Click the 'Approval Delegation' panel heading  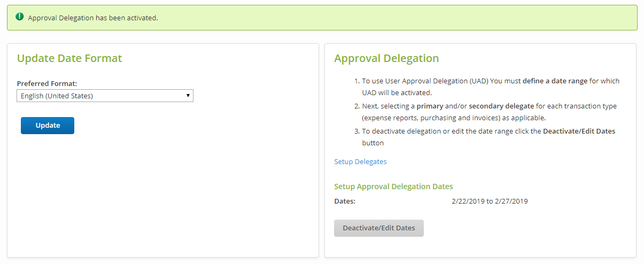pos(386,58)
